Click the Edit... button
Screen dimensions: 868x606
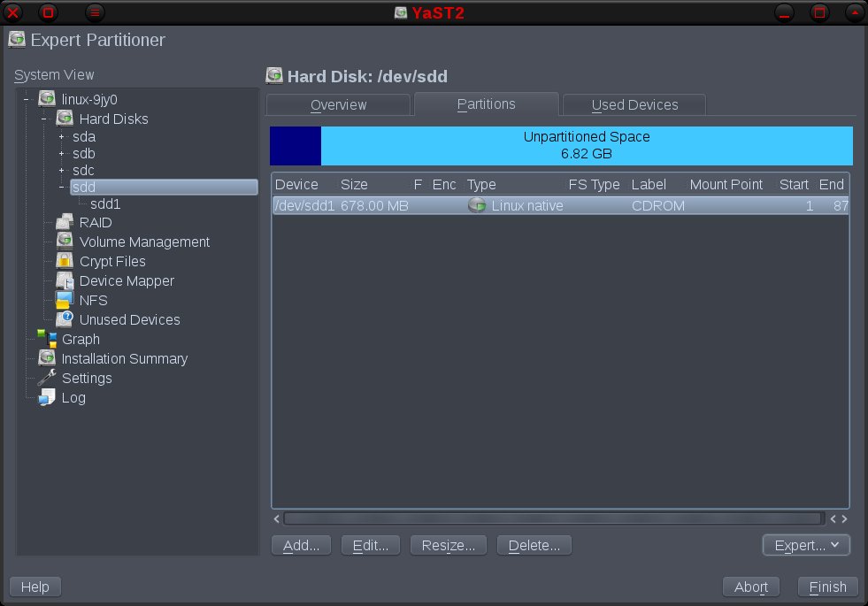[371, 545]
